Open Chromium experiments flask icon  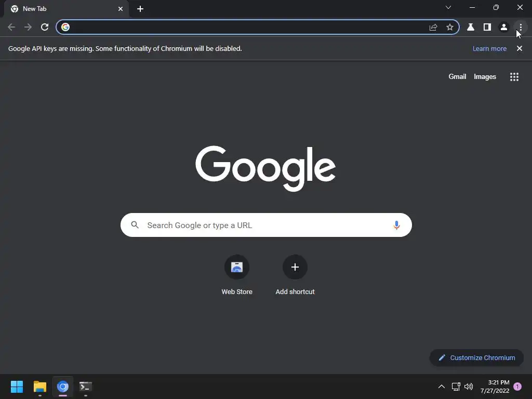tap(471, 27)
